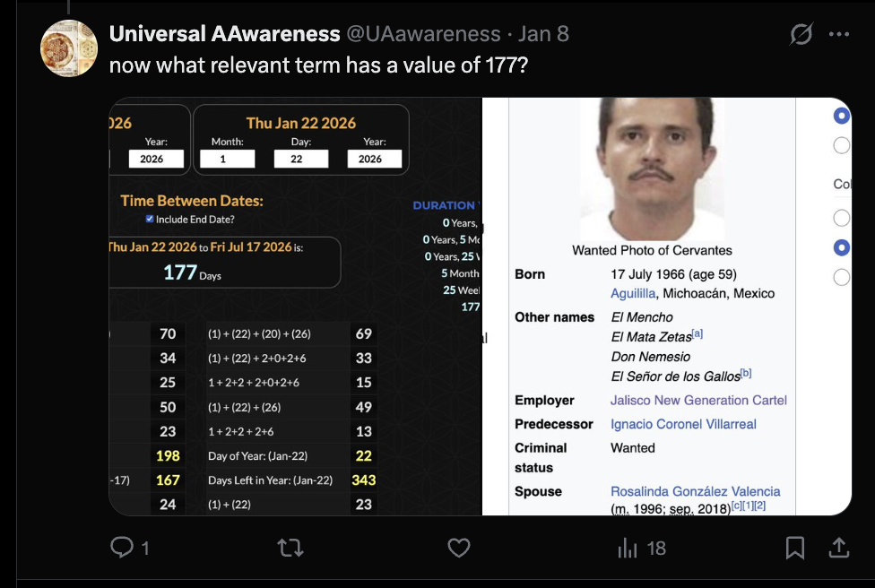Click the El Mencho alias text
875x588 pixels.
coord(642,317)
